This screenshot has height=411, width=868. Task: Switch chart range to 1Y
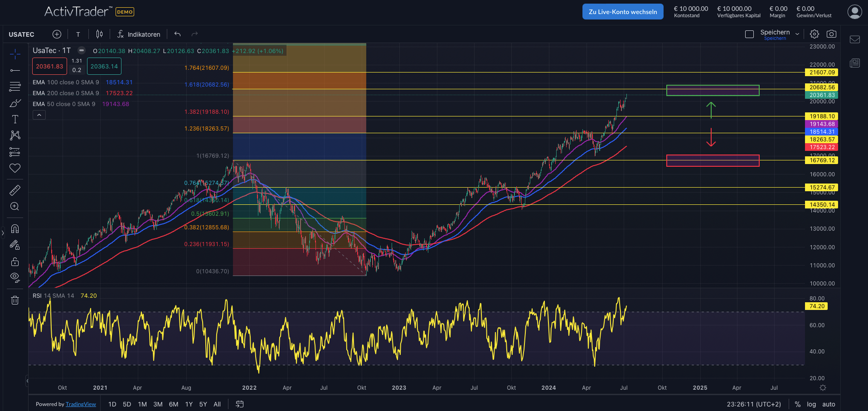[x=189, y=404]
